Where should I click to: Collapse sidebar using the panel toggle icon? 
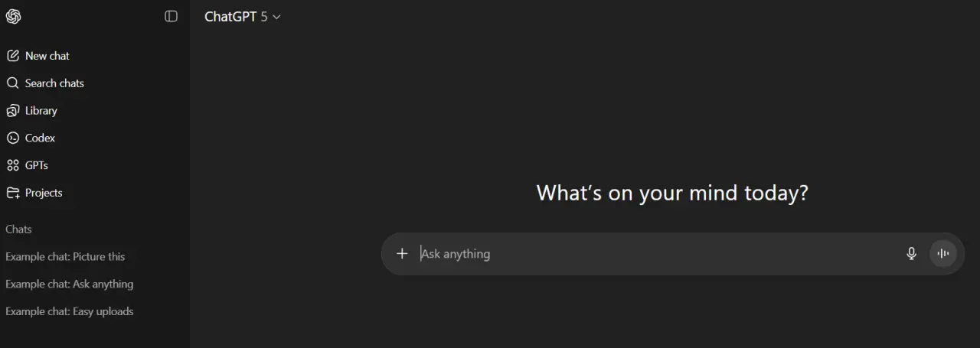tap(171, 16)
